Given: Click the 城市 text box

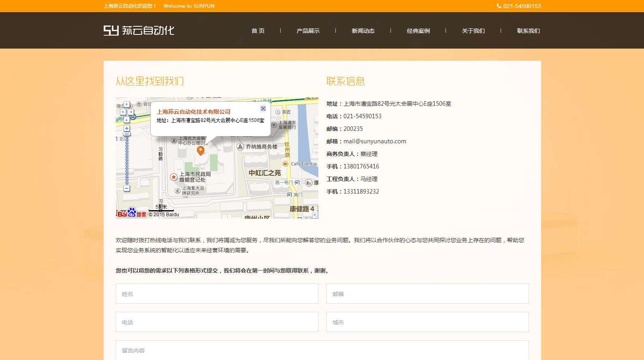Looking at the screenshot, I should pos(427,322).
